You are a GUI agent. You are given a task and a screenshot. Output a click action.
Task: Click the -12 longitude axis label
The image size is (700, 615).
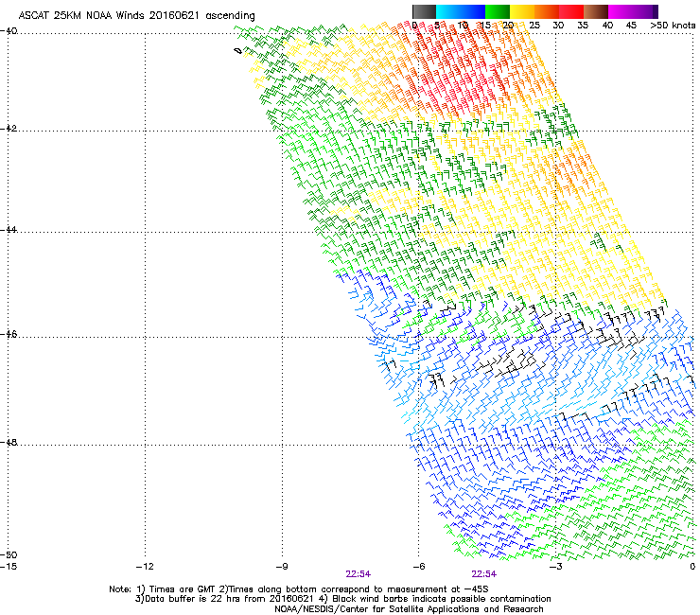point(145,567)
